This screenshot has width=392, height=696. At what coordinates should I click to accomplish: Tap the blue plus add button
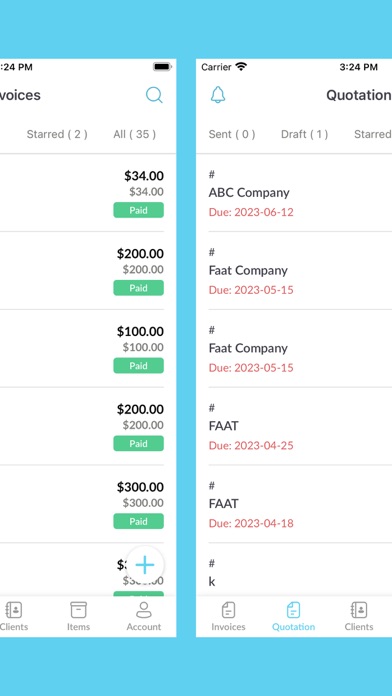[x=145, y=565]
